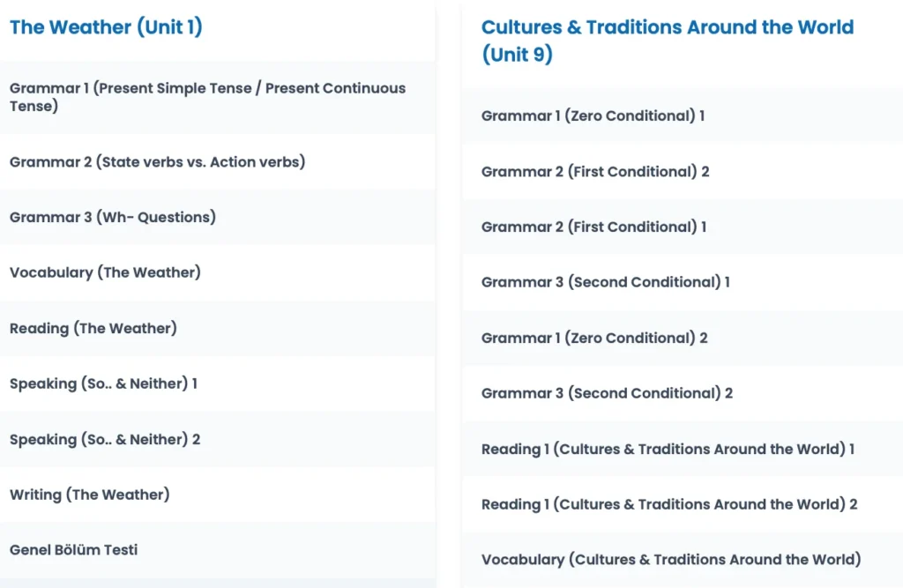This screenshot has width=903, height=588.
Task: Select Reading (The Weather) lesson
Action: [218, 328]
